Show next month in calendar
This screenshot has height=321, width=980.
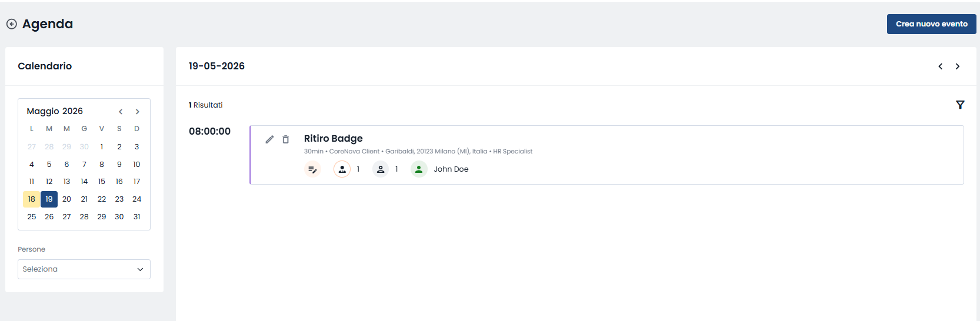click(x=138, y=112)
